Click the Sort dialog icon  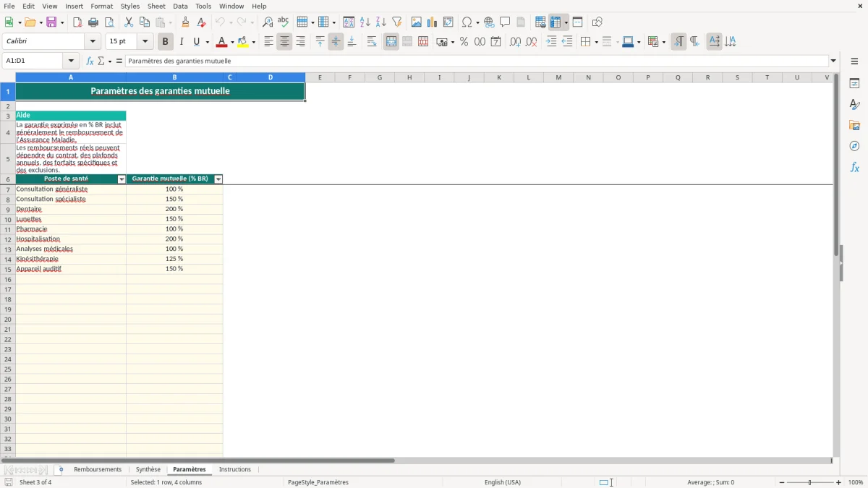[x=349, y=22]
